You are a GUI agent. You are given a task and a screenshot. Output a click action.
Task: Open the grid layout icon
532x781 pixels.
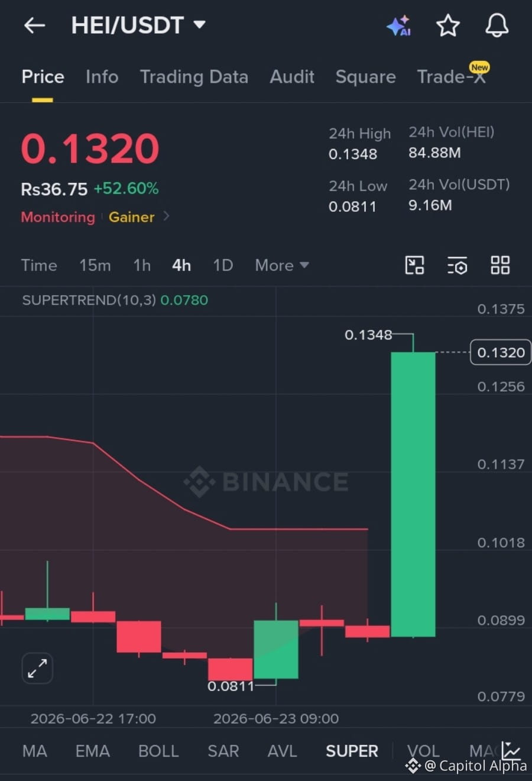500,265
